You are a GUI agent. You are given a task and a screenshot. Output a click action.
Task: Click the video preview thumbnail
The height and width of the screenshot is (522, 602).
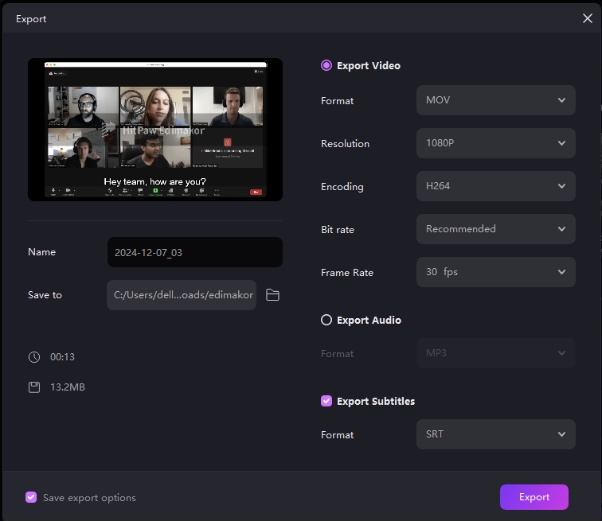(x=155, y=129)
